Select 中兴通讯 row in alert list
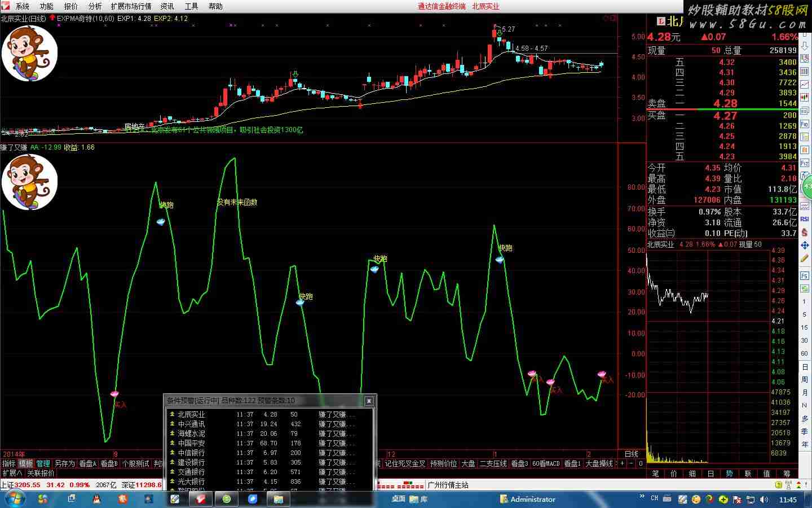The image size is (812, 508). click(x=270, y=424)
